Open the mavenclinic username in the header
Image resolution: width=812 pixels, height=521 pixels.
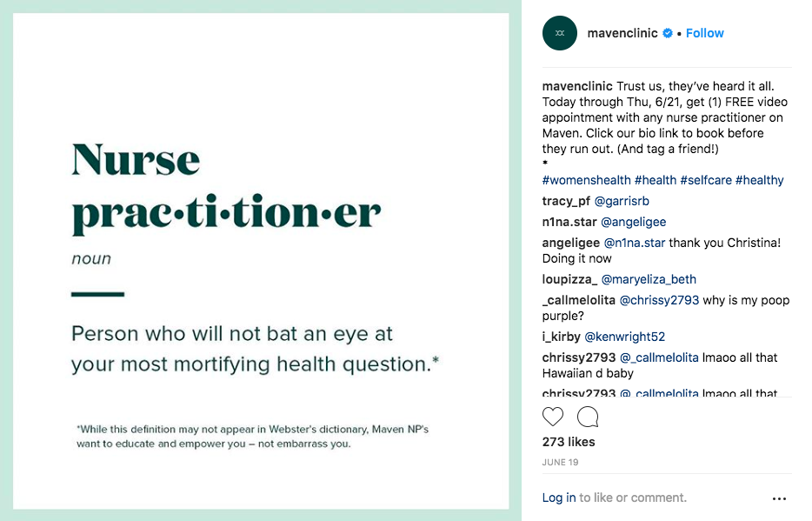(622, 33)
